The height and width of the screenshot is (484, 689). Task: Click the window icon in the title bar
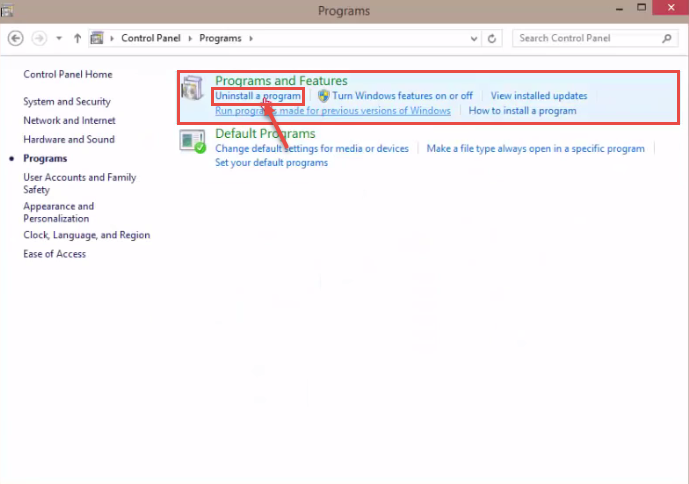pos(7,10)
